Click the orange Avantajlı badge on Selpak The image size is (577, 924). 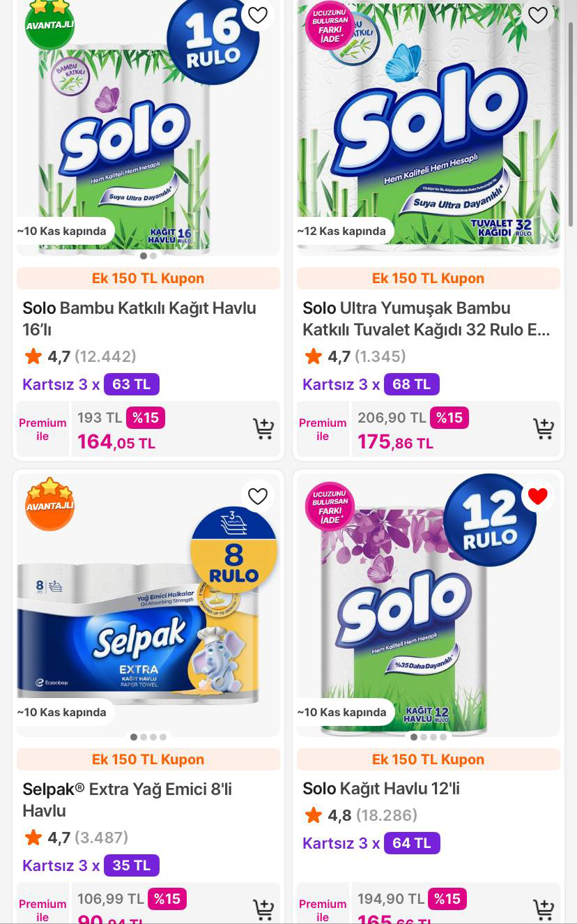pyautogui.click(x=49, y=503)
